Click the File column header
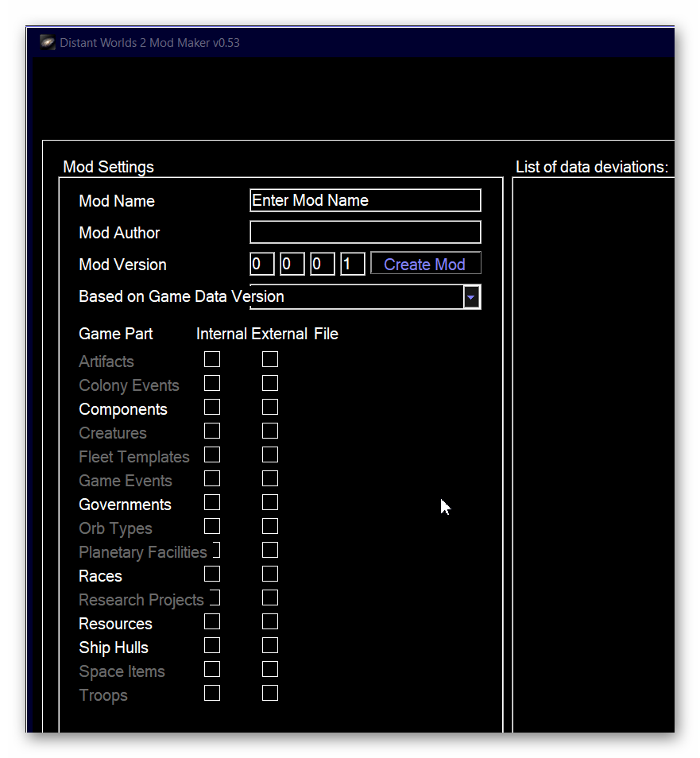The image size is (700, 758). pyautogui.click(x=326, y=334)
